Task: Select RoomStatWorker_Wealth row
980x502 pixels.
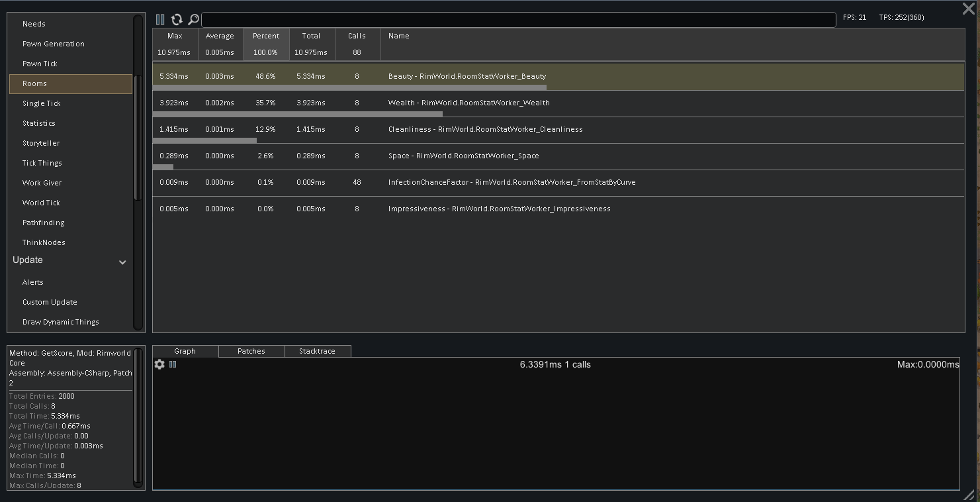Action: 558,103
